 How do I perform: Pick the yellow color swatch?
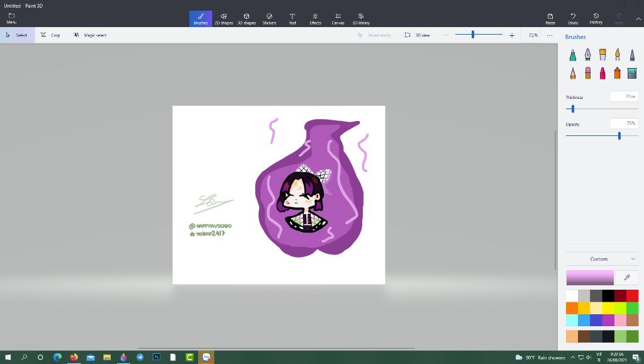click(608, 308)
